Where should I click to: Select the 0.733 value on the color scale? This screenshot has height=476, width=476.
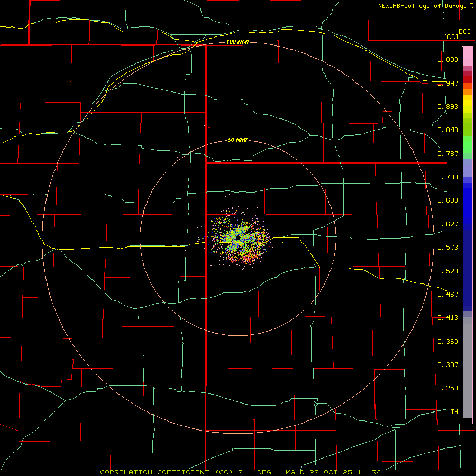tap(448, 177)
